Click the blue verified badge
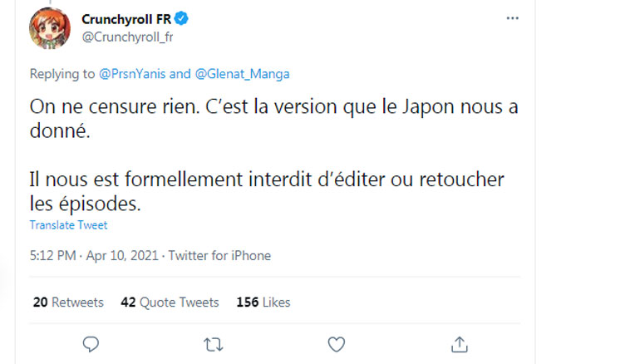This screenshot has width=630, height=364. click(x=180, y=19)
